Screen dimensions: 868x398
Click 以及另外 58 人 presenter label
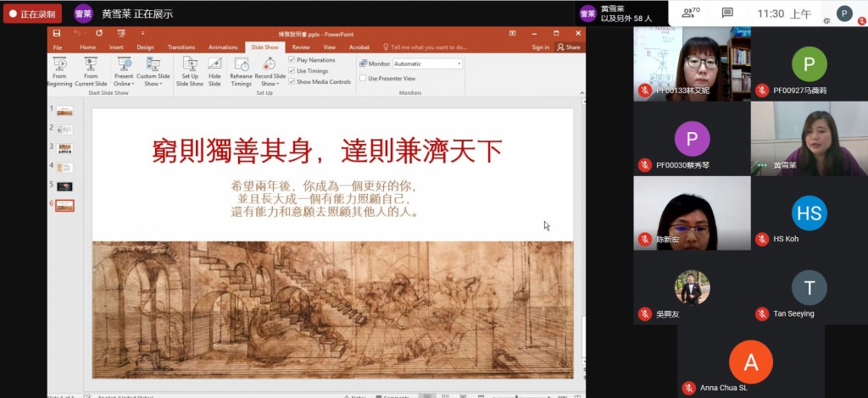[x=626, y=19]
